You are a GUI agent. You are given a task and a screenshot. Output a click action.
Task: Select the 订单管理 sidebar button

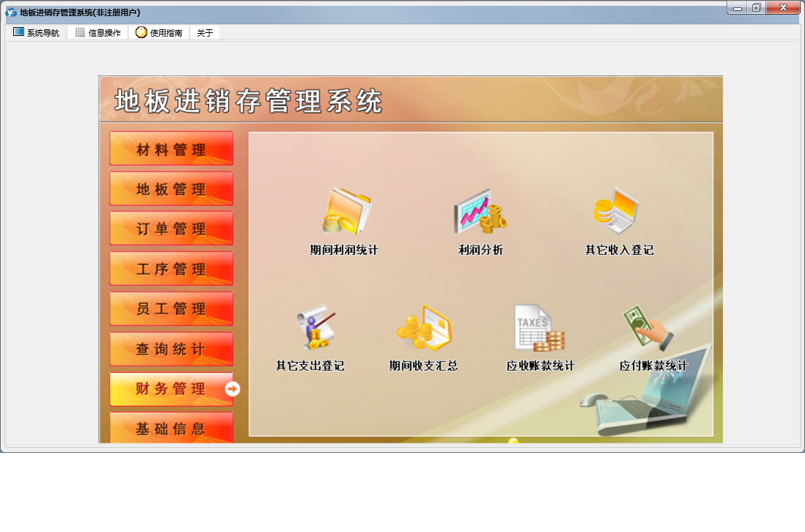click(x=172, y=229)
